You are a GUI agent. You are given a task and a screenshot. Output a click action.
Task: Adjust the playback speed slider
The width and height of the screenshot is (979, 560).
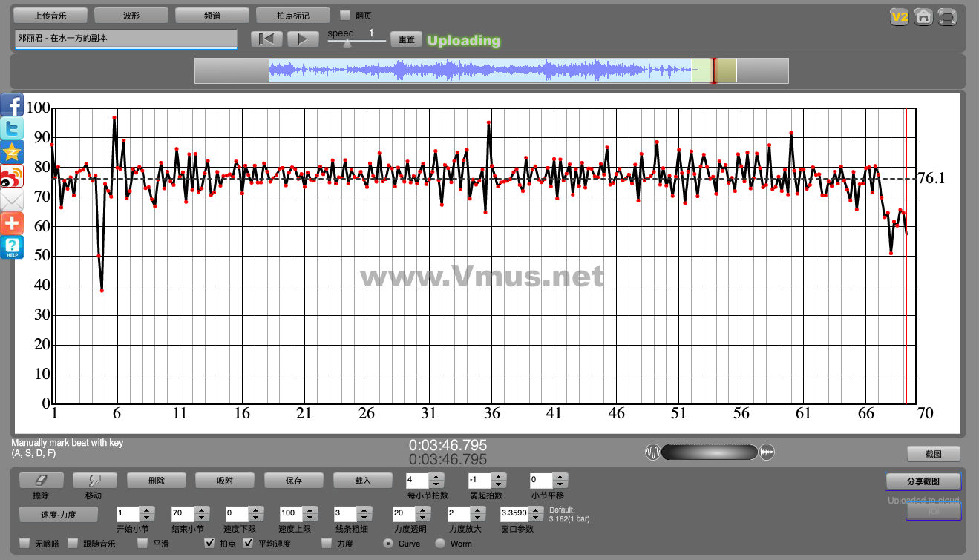click(x=347, y=43)
